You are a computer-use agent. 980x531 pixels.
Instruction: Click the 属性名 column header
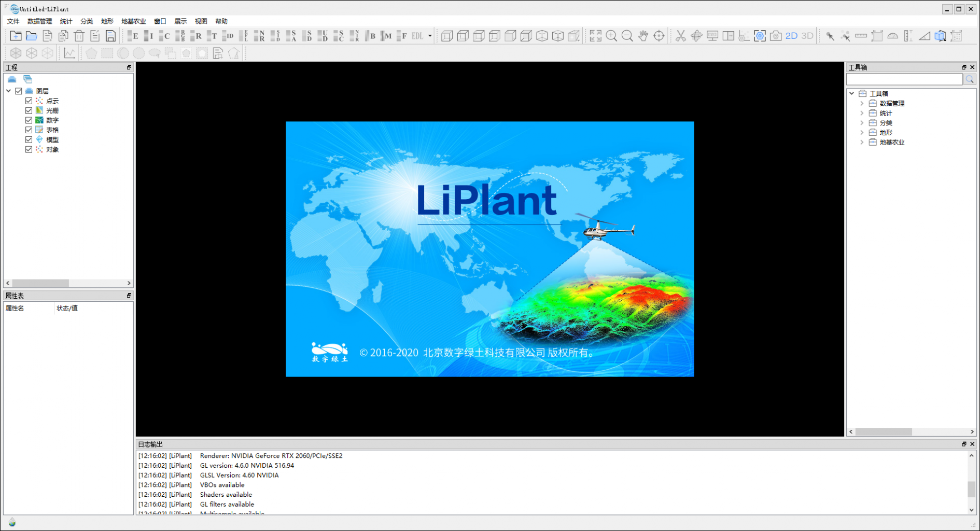coord(15,309)
